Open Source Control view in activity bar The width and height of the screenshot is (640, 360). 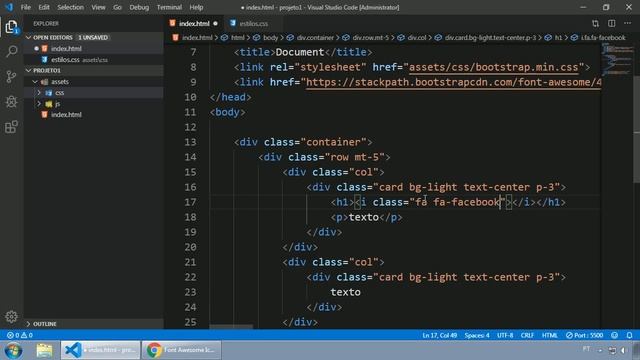click(11, 77)
